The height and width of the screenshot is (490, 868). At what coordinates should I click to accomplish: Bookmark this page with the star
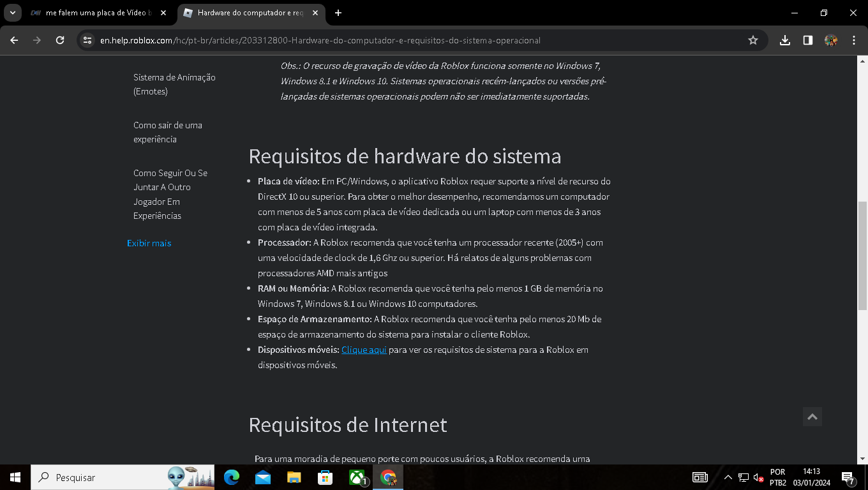pyautogui.click(x=753, y=40)
